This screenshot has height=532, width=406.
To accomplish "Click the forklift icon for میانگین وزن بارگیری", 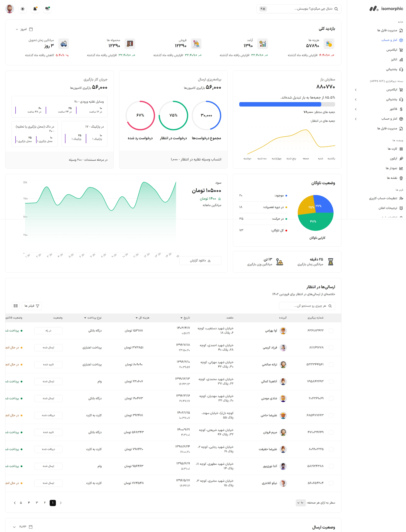I will click(280, 262).
